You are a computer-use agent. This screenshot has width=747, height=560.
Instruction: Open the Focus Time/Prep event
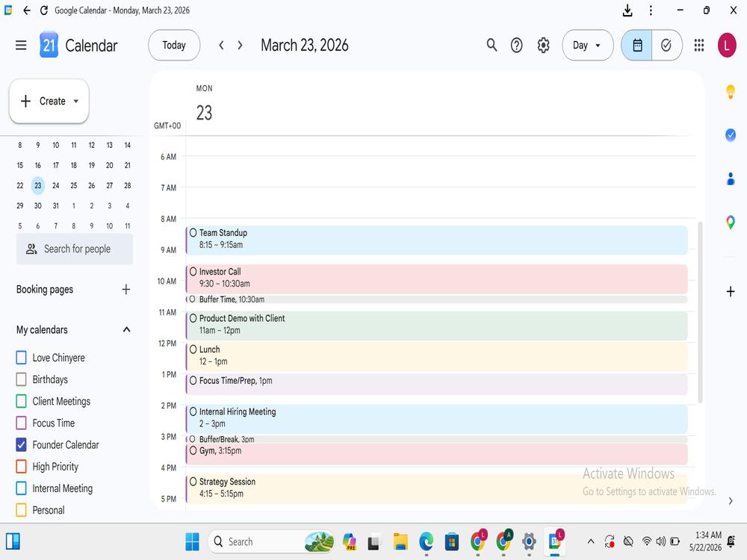coord(436,384)
